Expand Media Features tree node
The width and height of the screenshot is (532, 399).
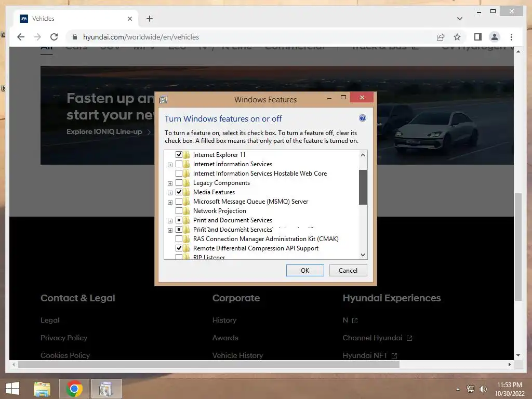pyautogui.click(x=170, y=193)
